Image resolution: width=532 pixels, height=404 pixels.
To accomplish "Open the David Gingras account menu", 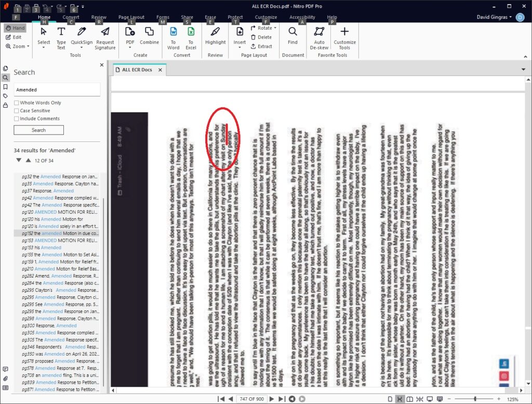I will click(x=496, y=17).
